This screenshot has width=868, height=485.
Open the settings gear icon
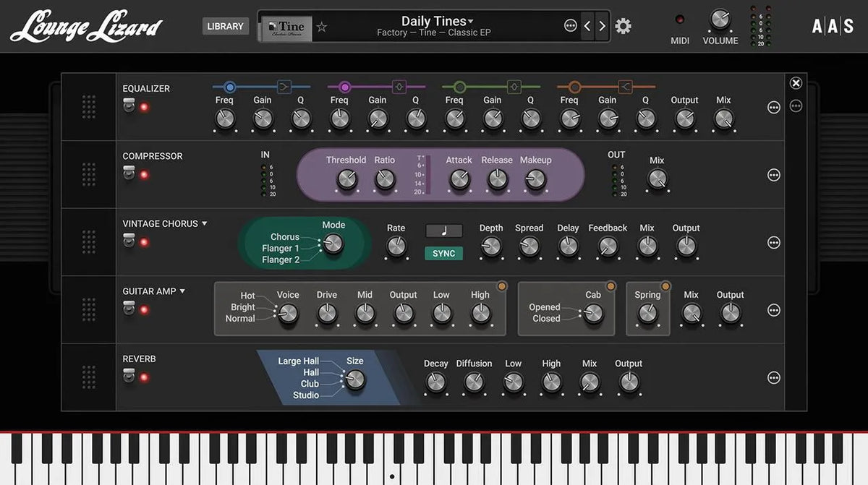[x=621, y=25]
